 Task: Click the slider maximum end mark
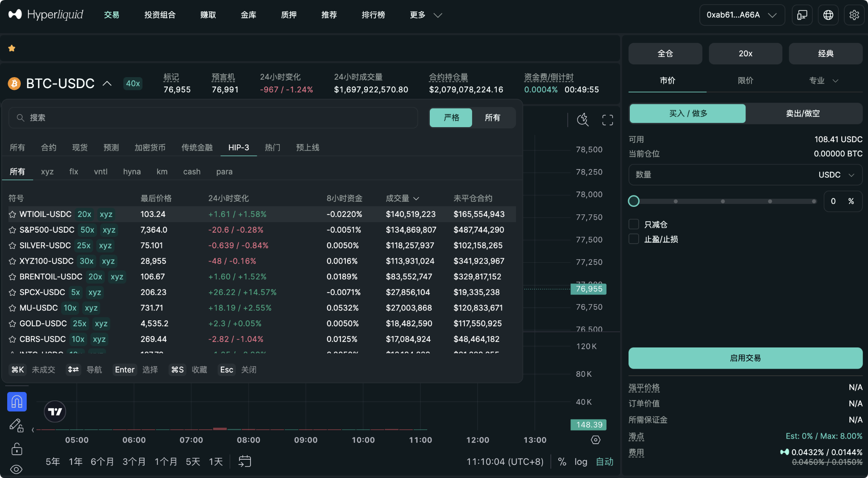pos(814,201)
